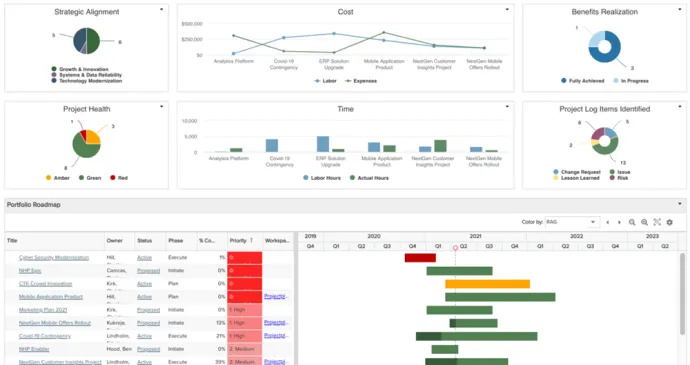Click today marker on roadmap timeline
Viewport: 690px width, 365px height.
455,248
